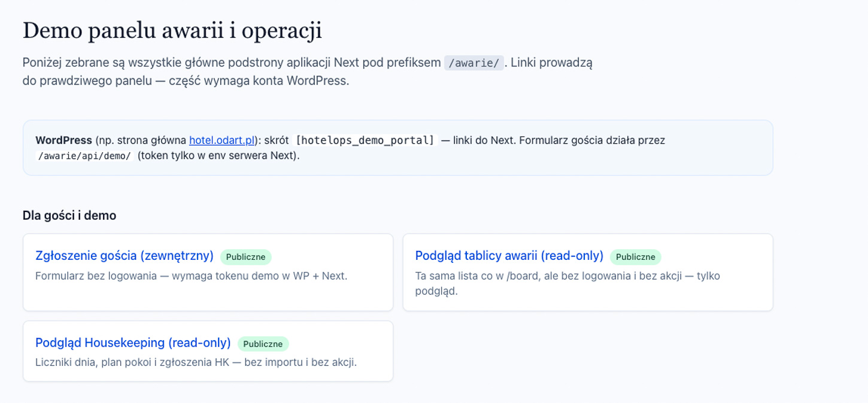This screenshot has width=868, height=403.
Task: Click the /awarie/api/demo/ code path
Action: pyautogui.click(x=84, y=156)
